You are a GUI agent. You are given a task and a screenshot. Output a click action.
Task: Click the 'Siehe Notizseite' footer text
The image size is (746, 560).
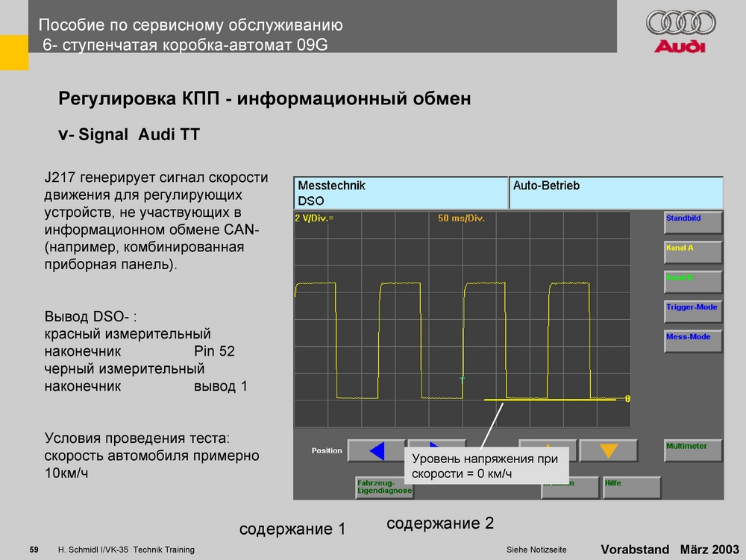tap(536, 550)
